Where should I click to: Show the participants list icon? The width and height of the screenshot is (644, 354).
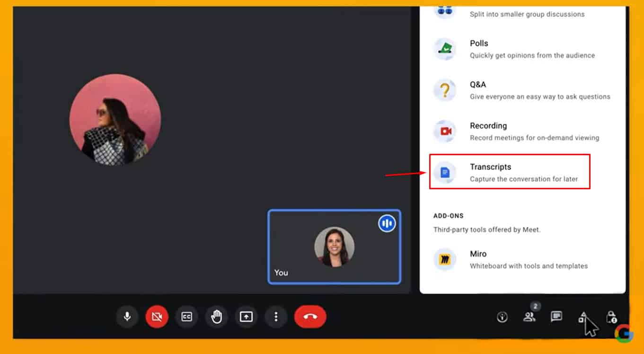529,317
